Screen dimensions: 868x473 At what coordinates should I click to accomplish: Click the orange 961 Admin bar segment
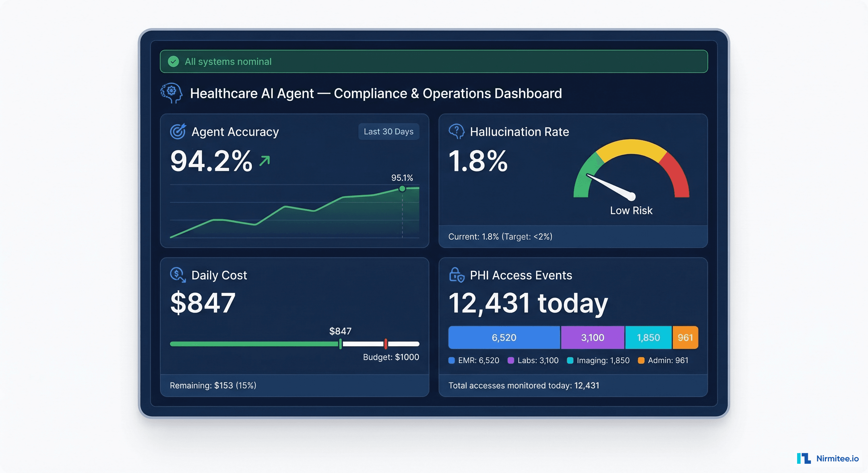click(x=686, y=337)
